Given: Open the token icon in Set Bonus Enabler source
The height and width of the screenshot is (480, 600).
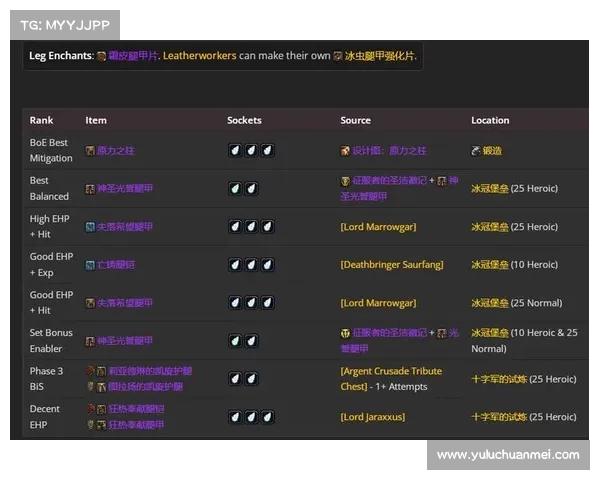Looking at the screenshot, I should [345, 333].
